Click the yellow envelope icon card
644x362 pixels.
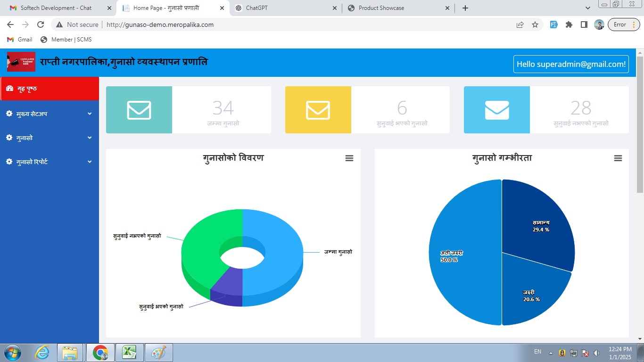pos(318,110)
